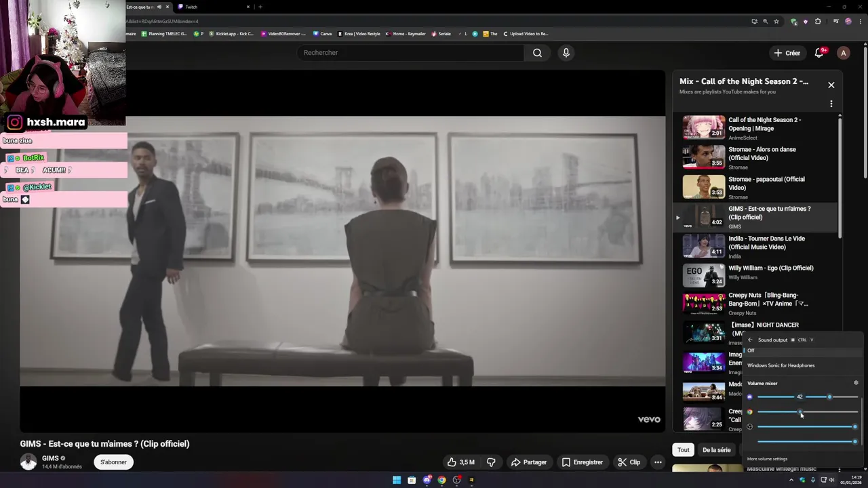Open the Chrome zoom indicator icon

point(765,21)
